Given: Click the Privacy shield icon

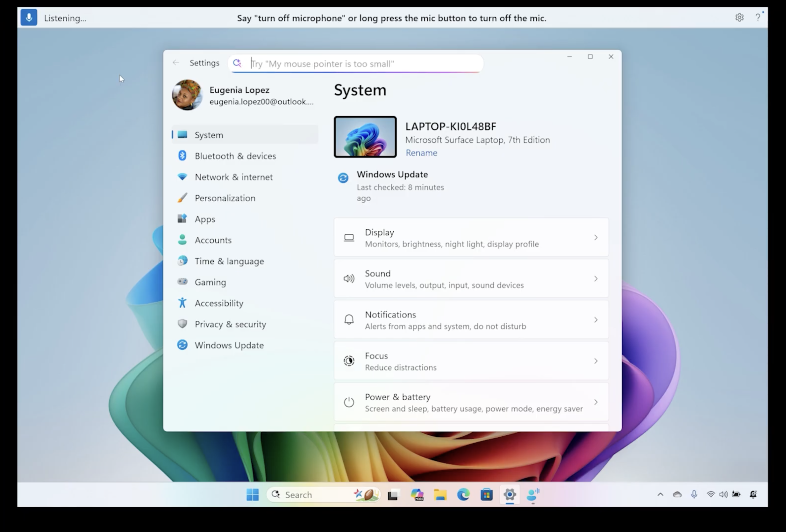Looking at the screenshot, I should pyautogui.click(x=182, y=324).
